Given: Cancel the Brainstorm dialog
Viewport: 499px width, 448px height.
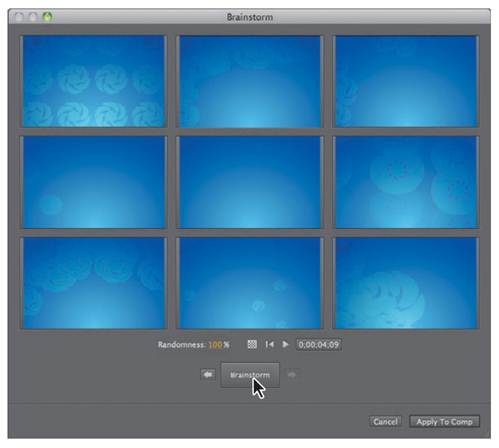Looking at the screenshot, I should click(385, 422).
